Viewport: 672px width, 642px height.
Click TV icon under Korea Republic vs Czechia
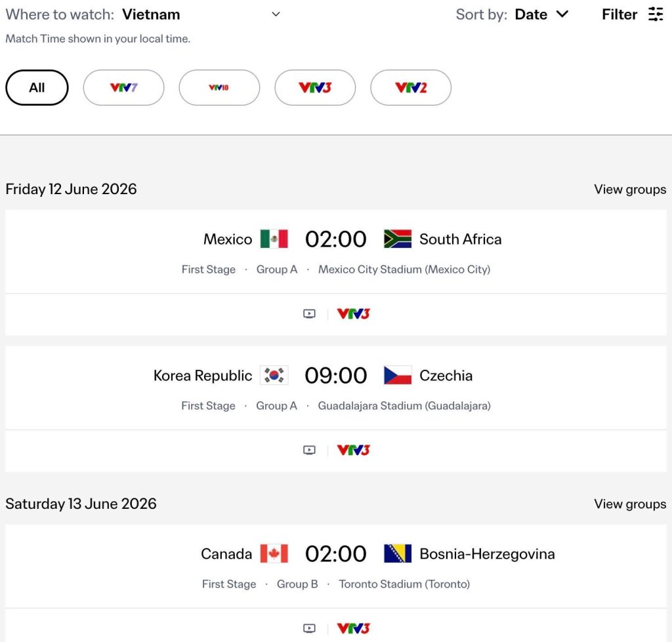[x=309, y=451]
